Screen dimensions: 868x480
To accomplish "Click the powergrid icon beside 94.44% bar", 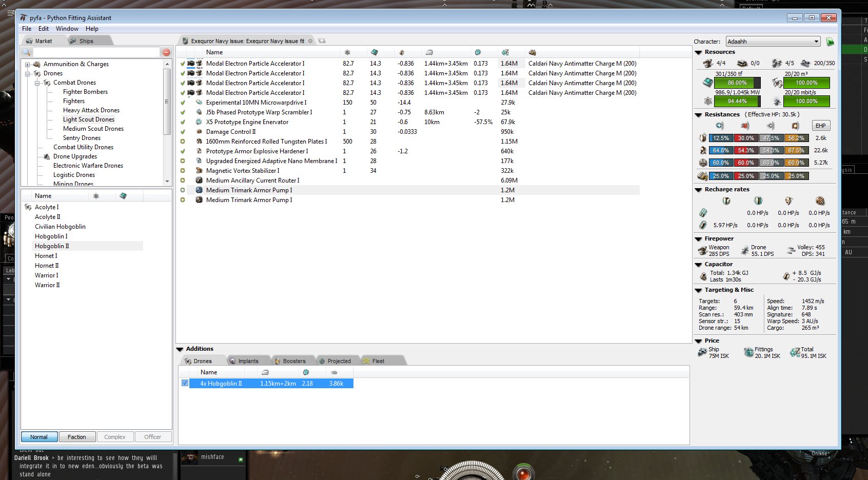I will tap(707, 101).
